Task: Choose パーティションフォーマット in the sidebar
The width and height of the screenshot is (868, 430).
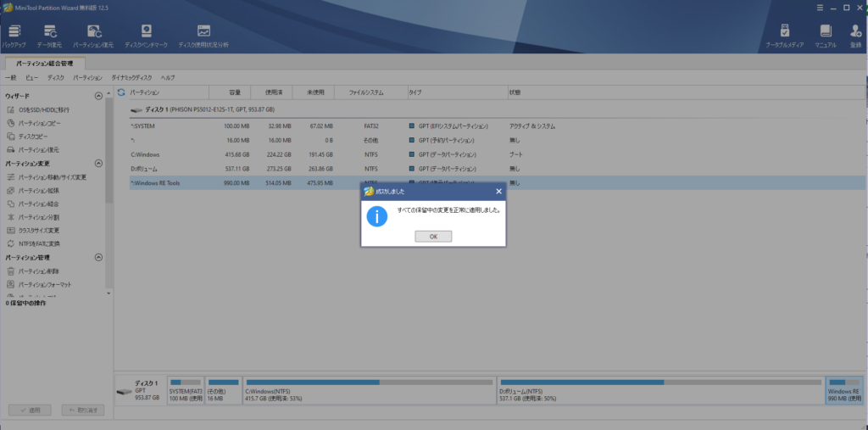Action: tap(39, 285)
